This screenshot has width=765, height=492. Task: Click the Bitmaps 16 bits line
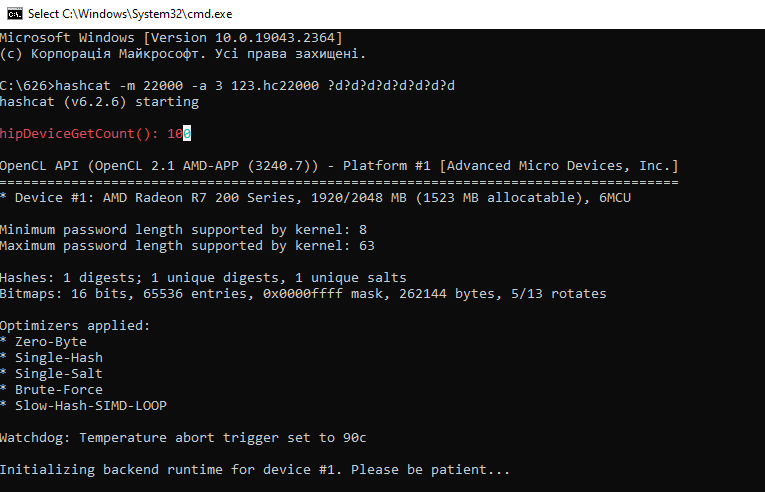[303, 294]
